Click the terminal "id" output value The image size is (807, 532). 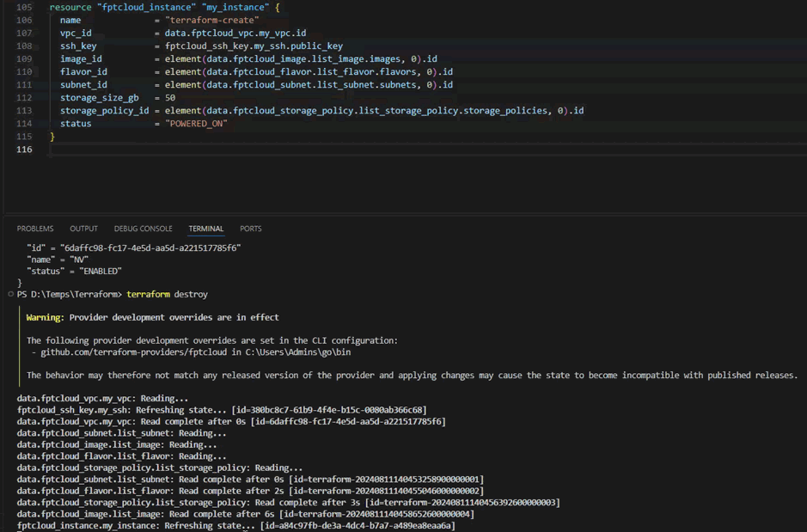[x=150, y=248]
